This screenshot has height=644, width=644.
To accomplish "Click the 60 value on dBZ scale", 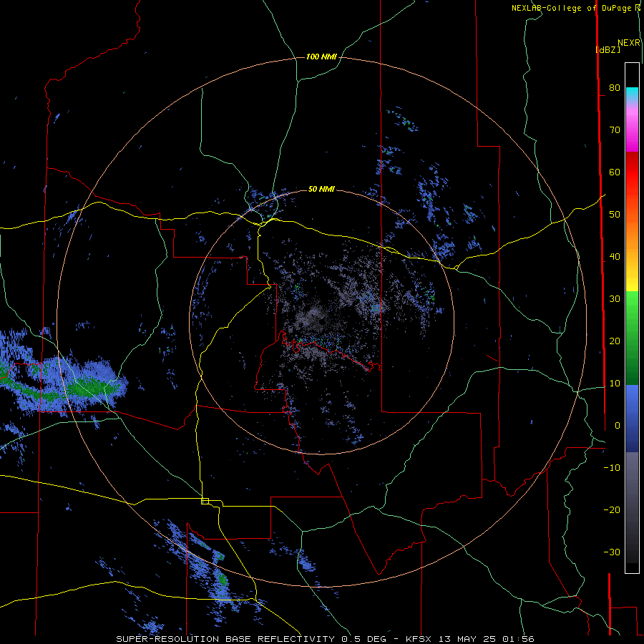I will [x=615, y=172].
